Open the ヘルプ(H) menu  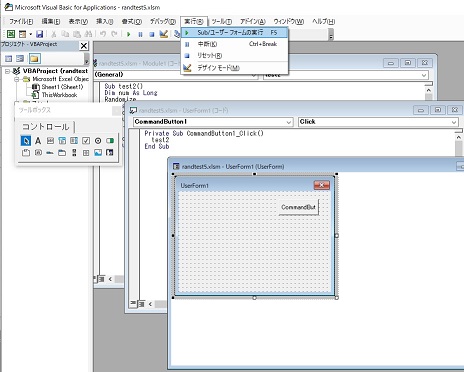tap(323, 21)
